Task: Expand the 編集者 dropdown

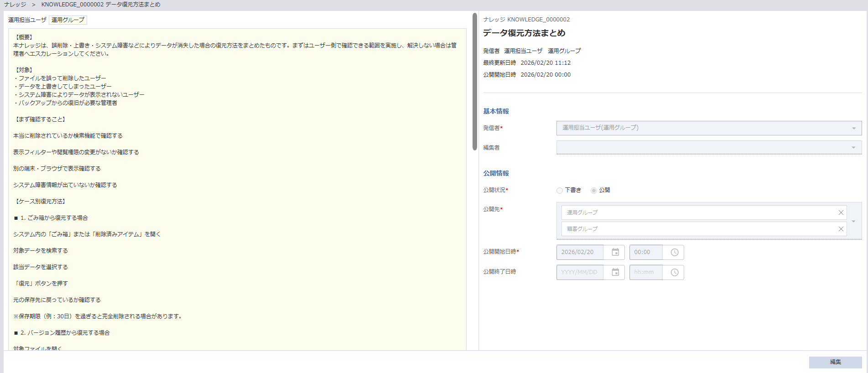Action: (853, 147)
